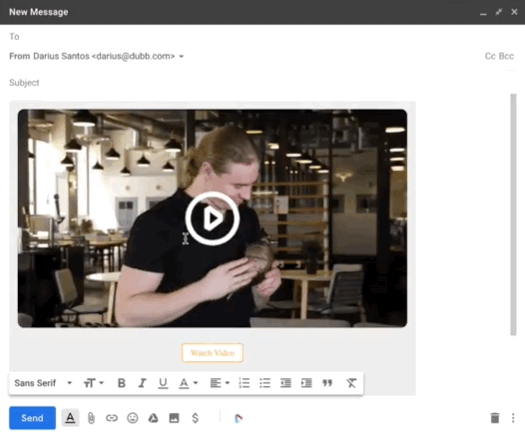This screenshot has width=525, height=436.
Task: Toggle italic formatting
Action: pyautogui.click(x=142, y=383)
